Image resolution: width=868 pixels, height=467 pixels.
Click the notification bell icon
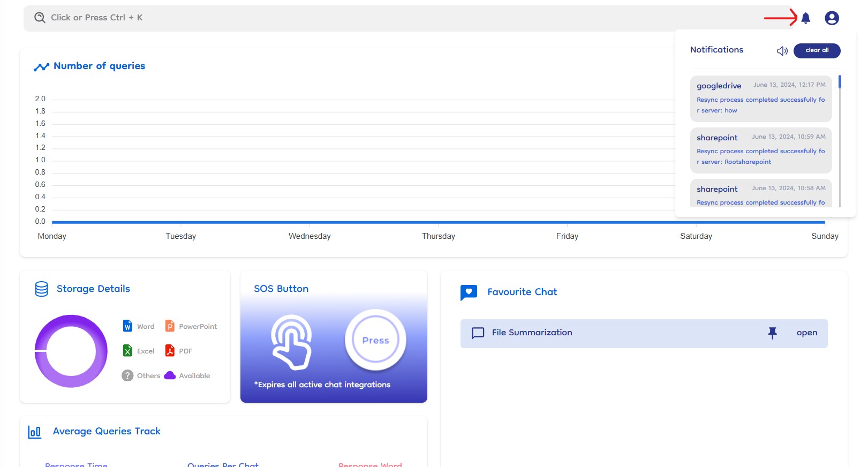[x=805, y=18]
